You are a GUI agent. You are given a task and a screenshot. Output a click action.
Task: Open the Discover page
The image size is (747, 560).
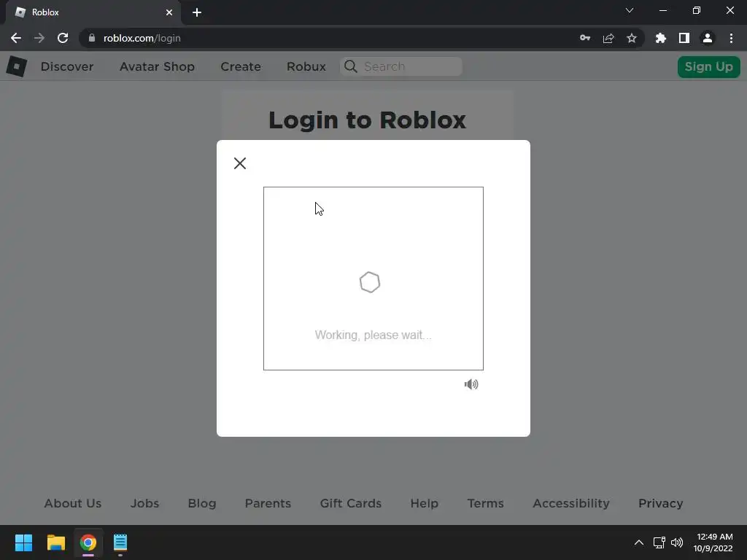67,66
